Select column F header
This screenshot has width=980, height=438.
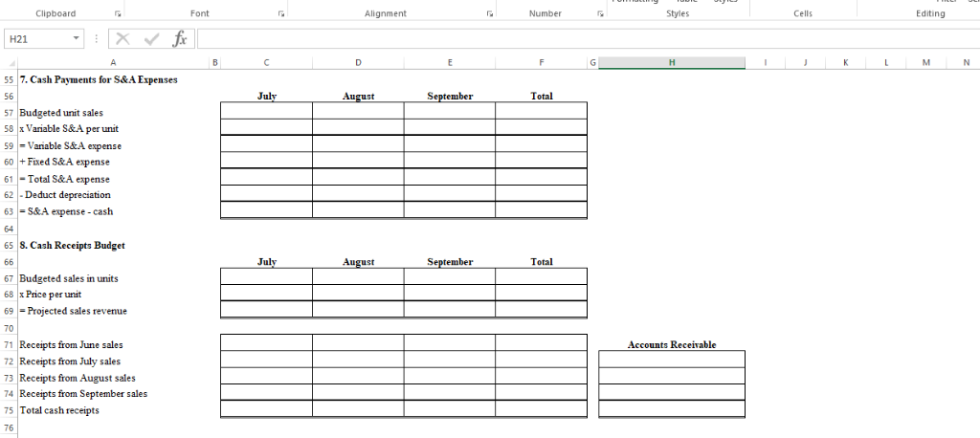[542, 62]
